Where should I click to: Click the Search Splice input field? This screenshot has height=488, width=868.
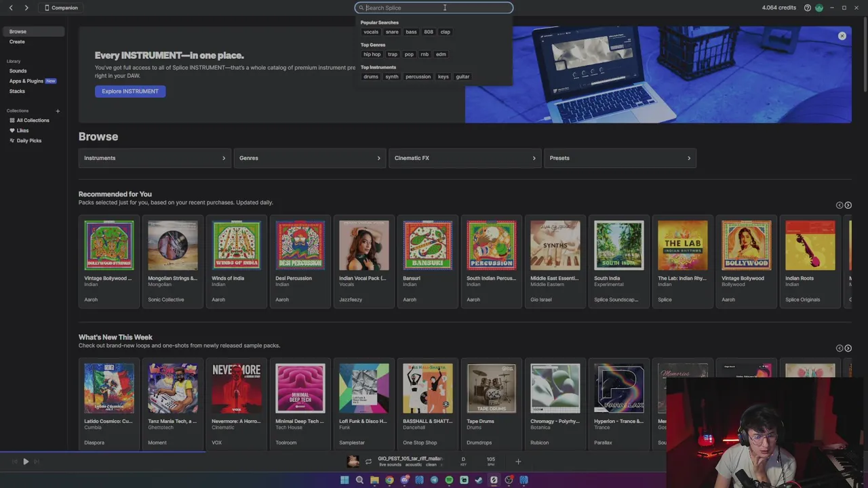point(434,7)
